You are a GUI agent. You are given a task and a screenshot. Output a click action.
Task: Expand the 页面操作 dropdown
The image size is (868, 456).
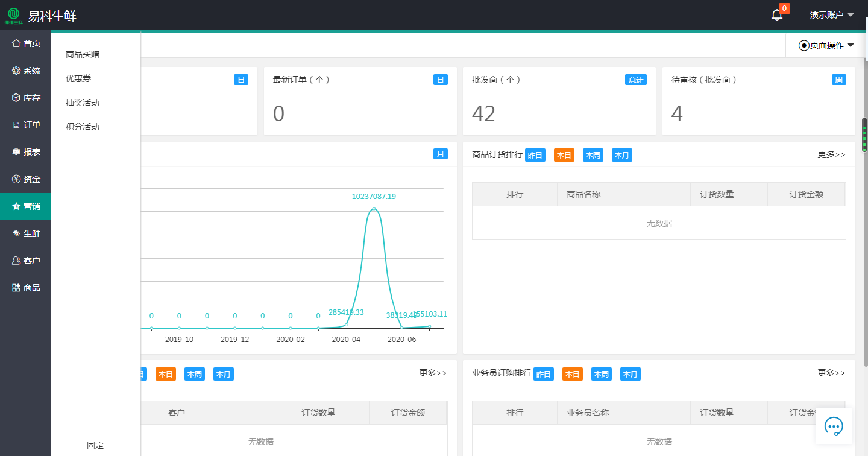click(825, 45)
